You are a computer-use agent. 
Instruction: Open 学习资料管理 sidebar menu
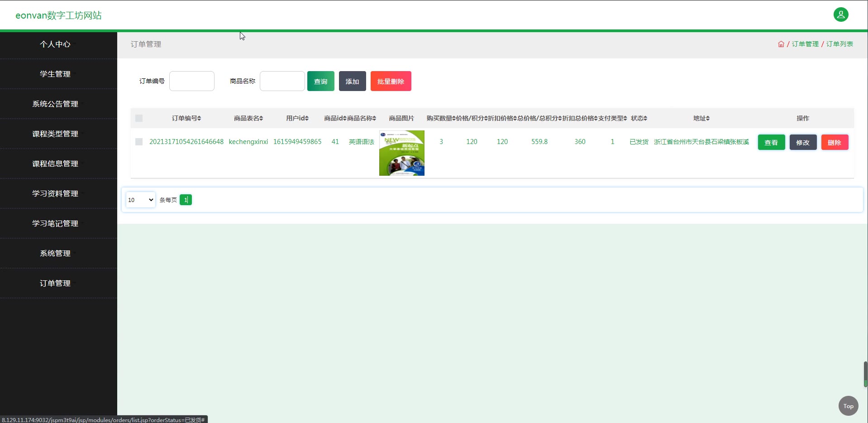[x=55, y=193]
